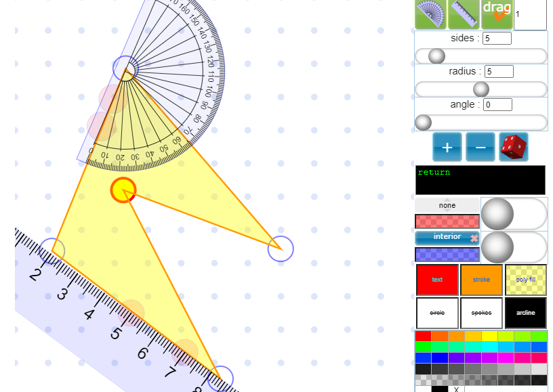The width and height of the screenshot is (553, 392).
Task: Select the protractor tool
Action: (x=431, y=14)
